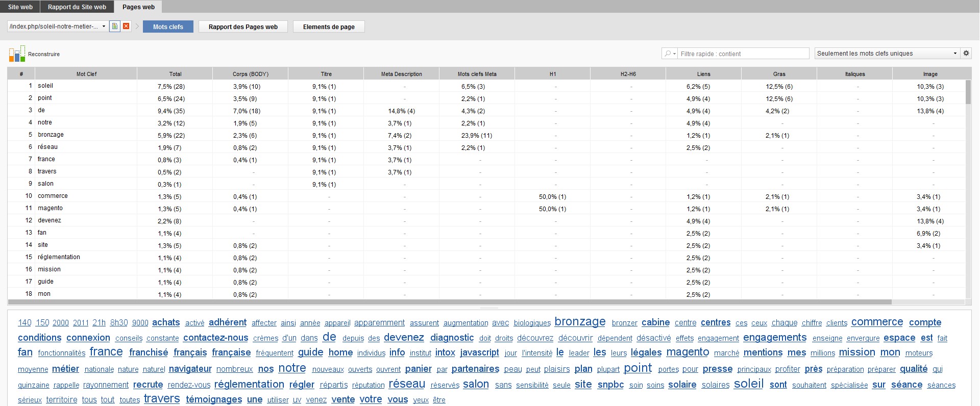
Task: Sort by the H1 column header
Action: [x=553, y=74]
